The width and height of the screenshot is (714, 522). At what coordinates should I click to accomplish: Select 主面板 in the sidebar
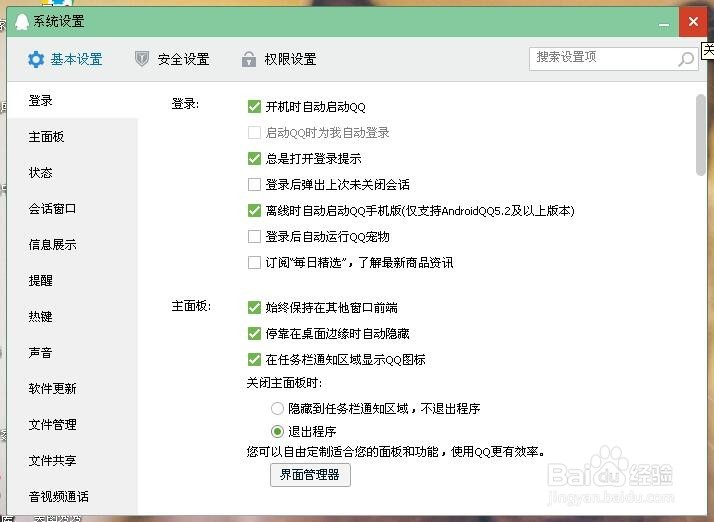click(x=72, y=137)
